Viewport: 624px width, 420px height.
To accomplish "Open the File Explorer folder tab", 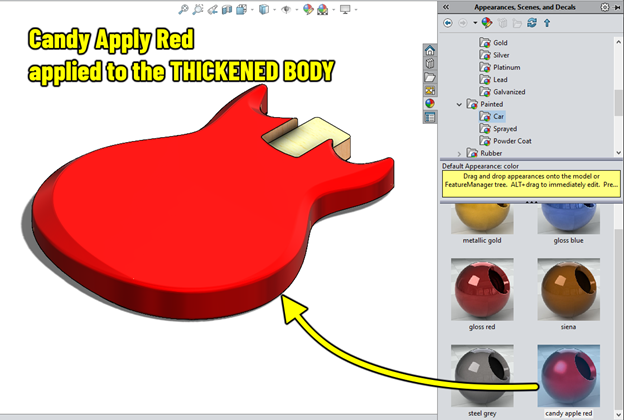I will click(430, 77).
